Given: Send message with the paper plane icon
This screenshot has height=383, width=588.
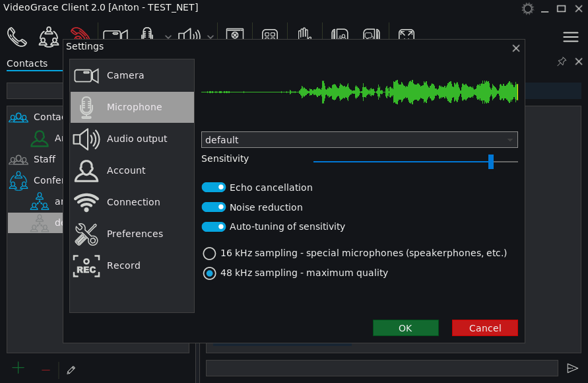Looking at the screenshot, I should click(x=572, y=368).
